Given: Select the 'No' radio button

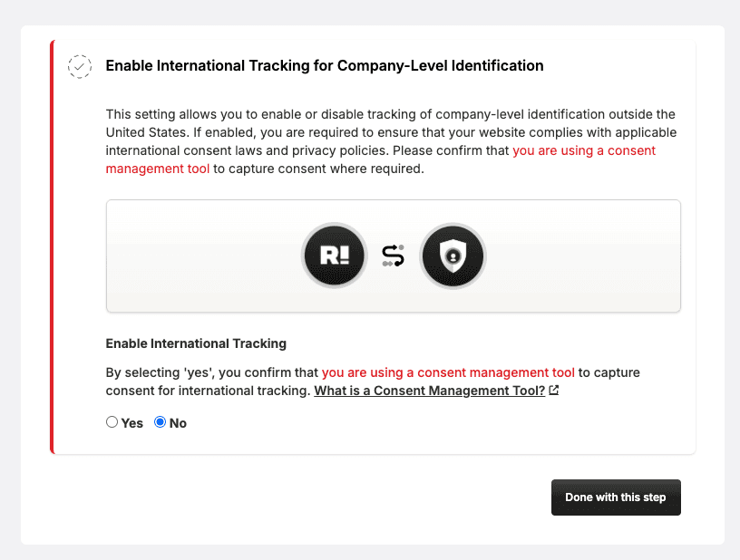Looking at the screenshot, I should click(x=159, y=422).
